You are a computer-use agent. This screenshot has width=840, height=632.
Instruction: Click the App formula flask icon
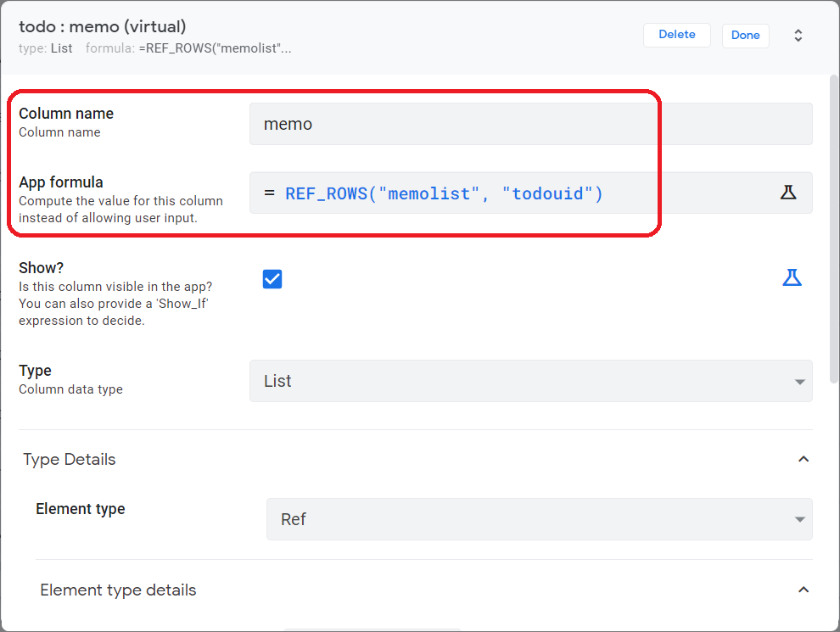[x=788, y=193]
